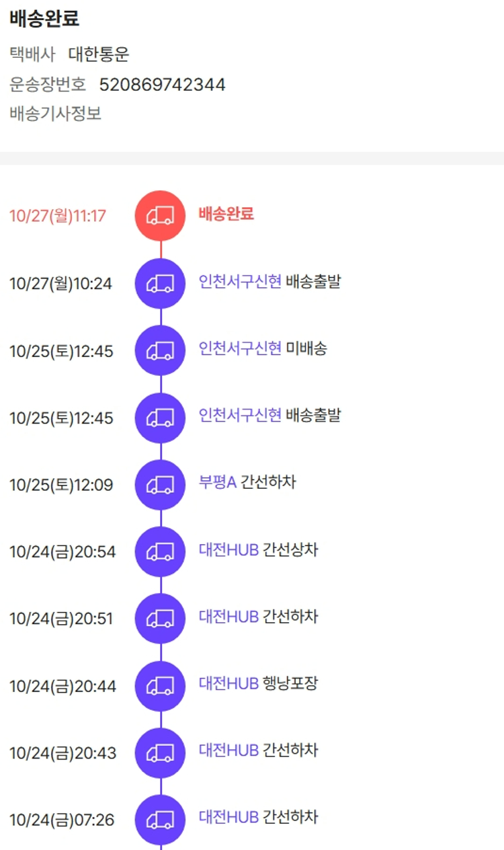Viewport: 504px width, 850px height.
Task: Click the 배송완료 page heading
Action: 44,19
